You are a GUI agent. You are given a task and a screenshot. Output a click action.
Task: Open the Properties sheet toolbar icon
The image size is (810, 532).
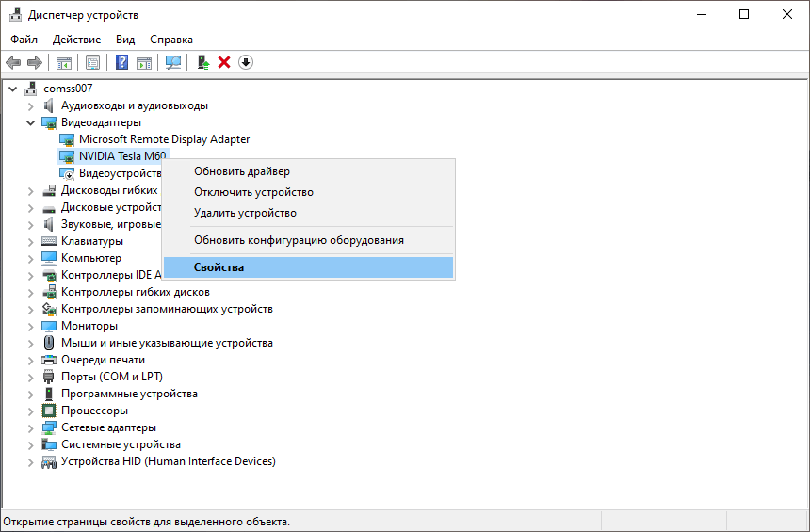point(93,62)
